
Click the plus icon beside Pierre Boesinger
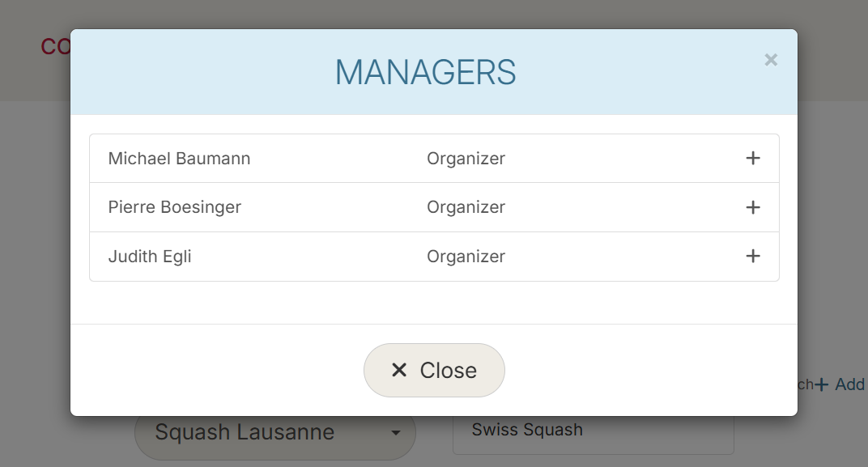753,207
